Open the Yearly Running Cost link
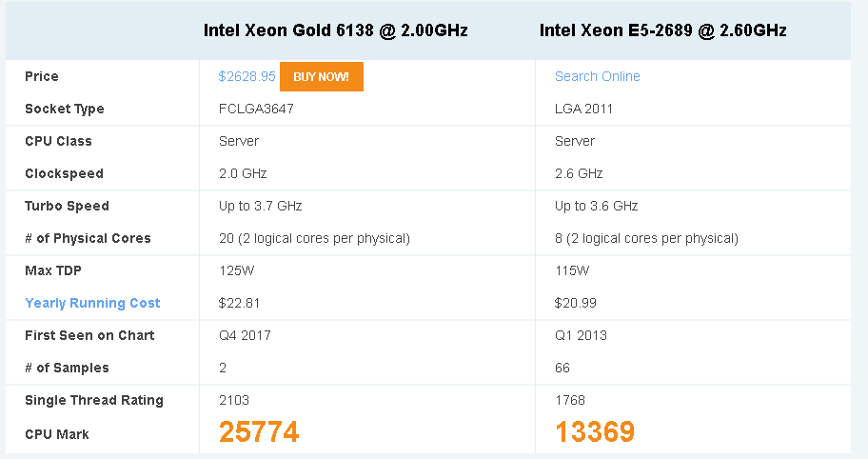 pyautogui.click(x=92, y=303)
